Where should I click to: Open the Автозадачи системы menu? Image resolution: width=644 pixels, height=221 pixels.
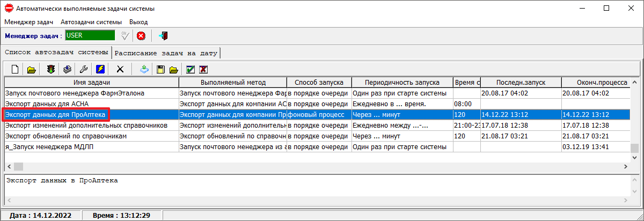91,22
